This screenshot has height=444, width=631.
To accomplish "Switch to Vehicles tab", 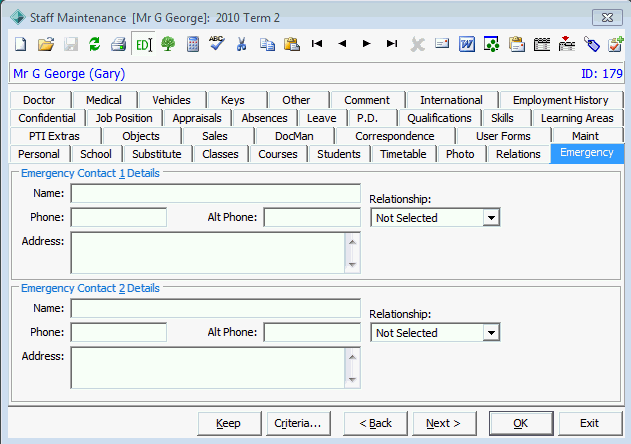I will tap(171, 100).
